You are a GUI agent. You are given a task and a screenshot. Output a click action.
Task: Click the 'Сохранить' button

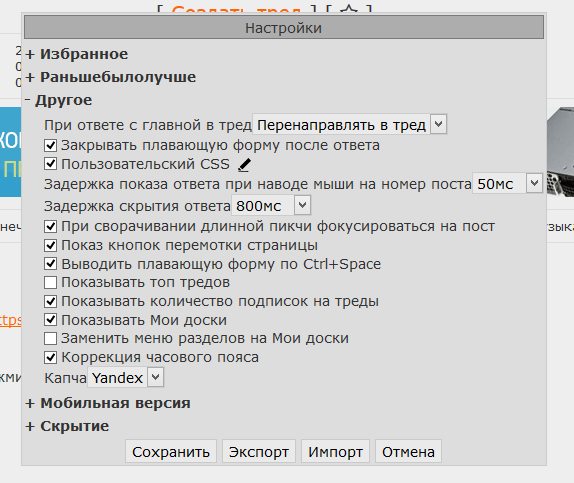tap(171, 452)
